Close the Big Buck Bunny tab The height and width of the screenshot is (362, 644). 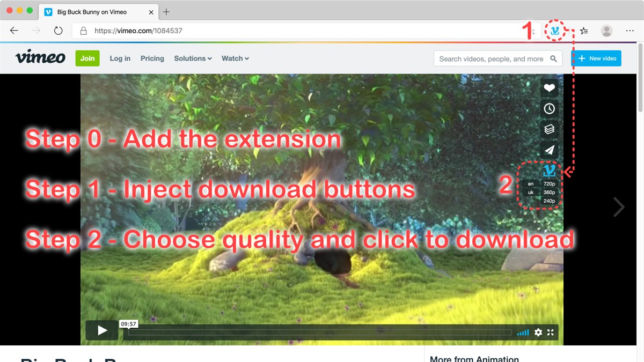(151, 12)
